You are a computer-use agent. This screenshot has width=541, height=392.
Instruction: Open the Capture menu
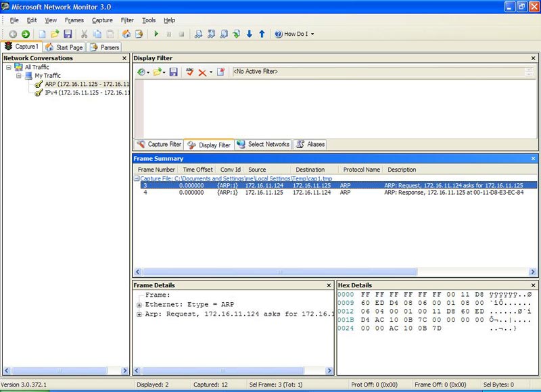(102, 20)
